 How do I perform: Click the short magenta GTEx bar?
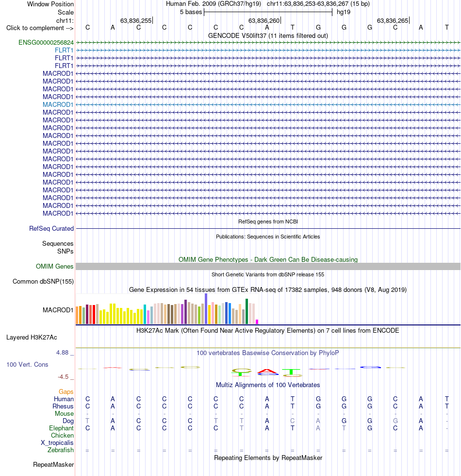coord(257,322)
